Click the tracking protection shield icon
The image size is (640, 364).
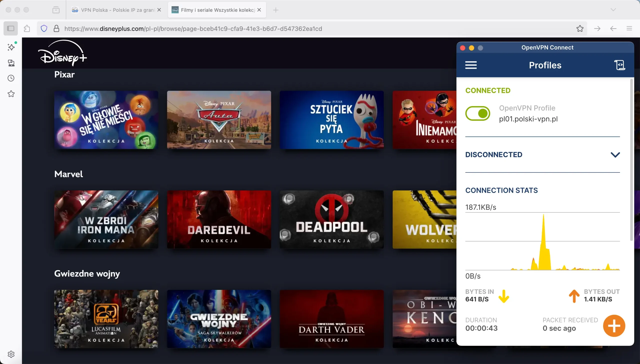[44, 28]
